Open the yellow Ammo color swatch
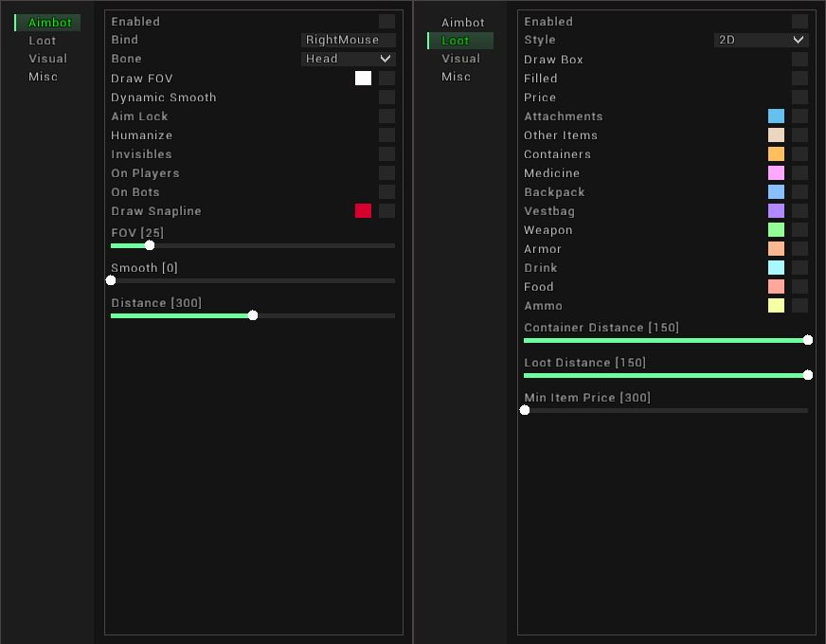The height and width of the screenshot is (644, 826). point(776,306)
